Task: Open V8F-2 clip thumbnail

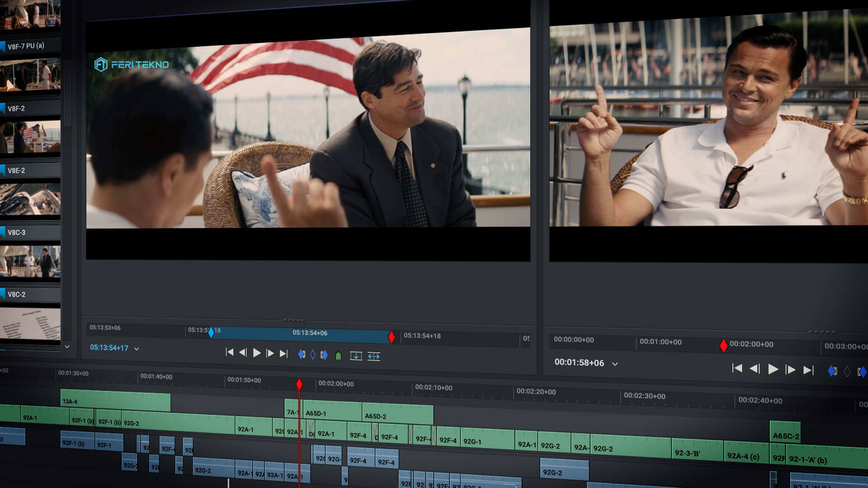Action: tap(30, 138)
